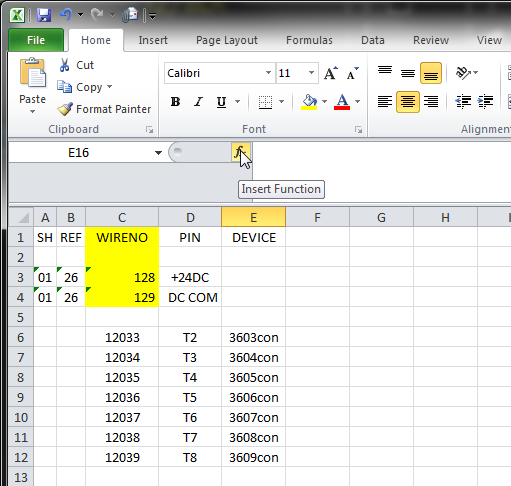This screenshot has height=486, width=511.
Task: Switch to the Formulas tab
Action: click(x=309, y=40)
